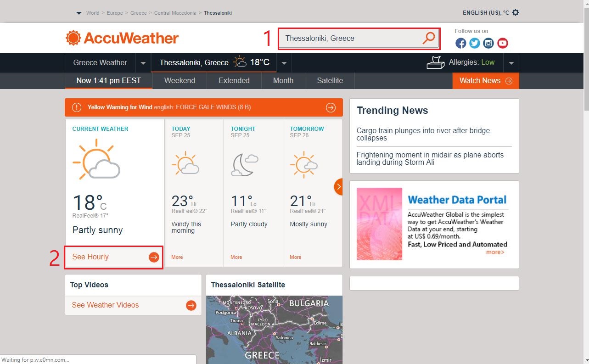Click the tissue box Allergies icon
The width and height of the screenshot is (589, 364).
point(436,62)
